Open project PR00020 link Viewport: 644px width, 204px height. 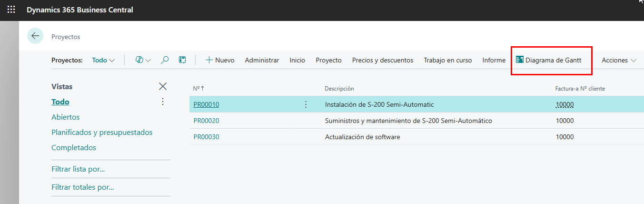206,121
